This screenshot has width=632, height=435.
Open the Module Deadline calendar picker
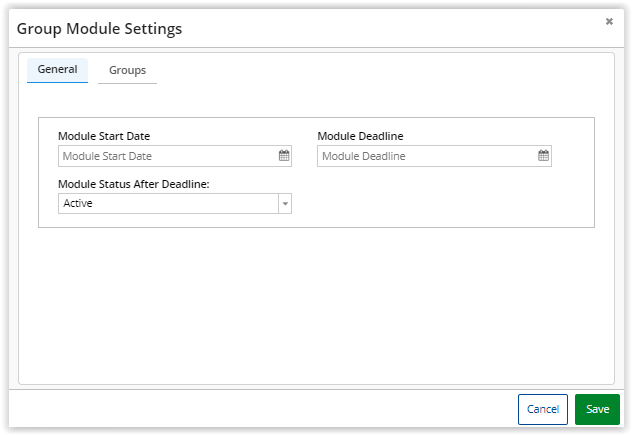pos(543,156)
